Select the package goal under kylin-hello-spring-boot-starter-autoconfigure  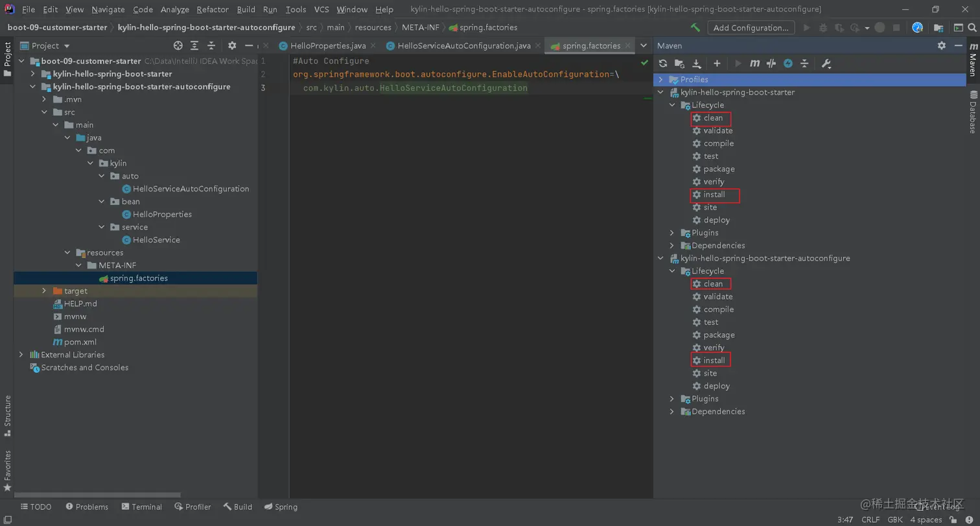click(719, 335)
